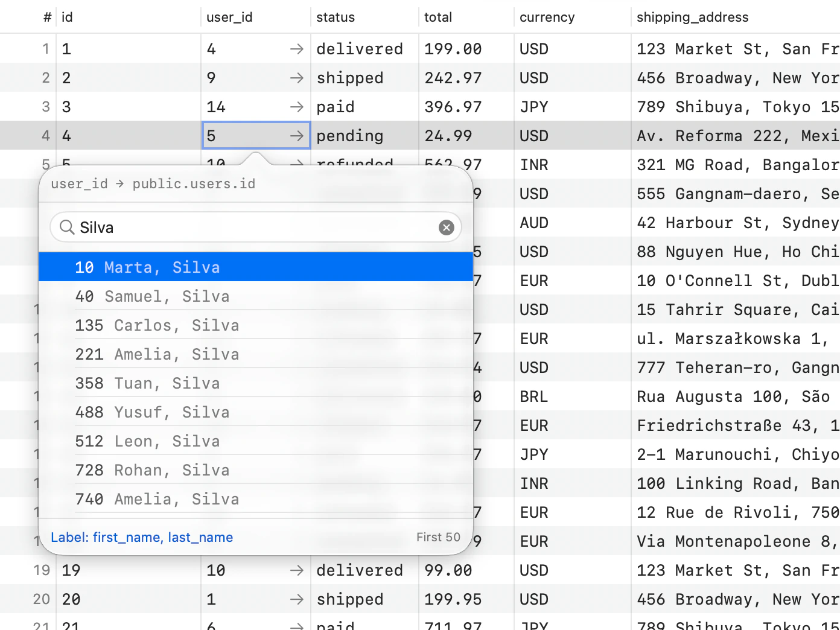The image size is (840, 630).
Task: Click the AUD currency cell
Action: 573,223
